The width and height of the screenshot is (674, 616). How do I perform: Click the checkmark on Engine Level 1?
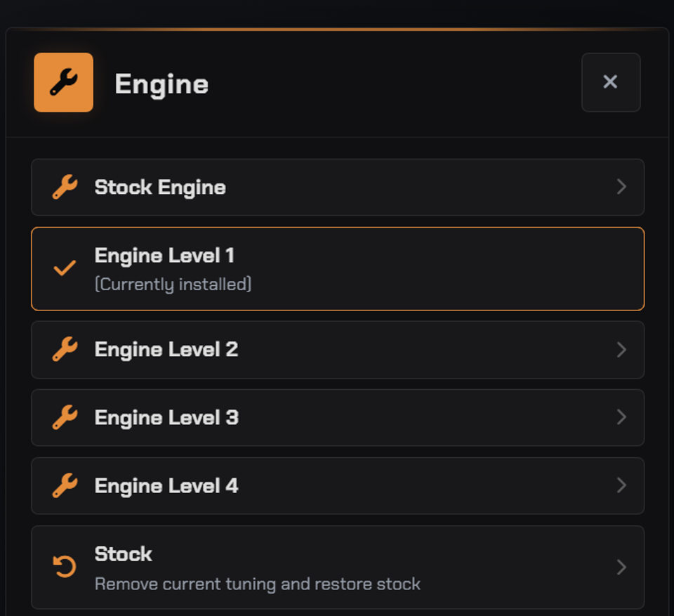pyautogui.click(x=65, y=268)
